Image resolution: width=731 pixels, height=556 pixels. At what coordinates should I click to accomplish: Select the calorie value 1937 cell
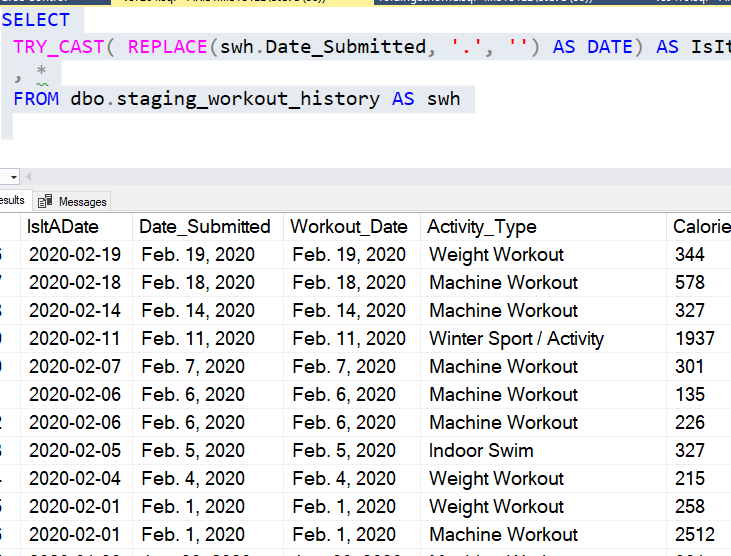point(695,339)
